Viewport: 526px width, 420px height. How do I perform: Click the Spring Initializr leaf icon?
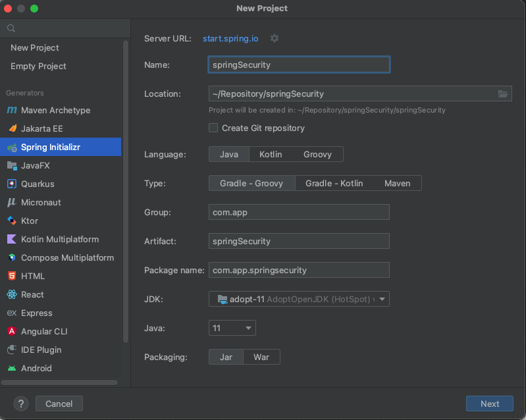pyautogui.click(x=12, y=147)
